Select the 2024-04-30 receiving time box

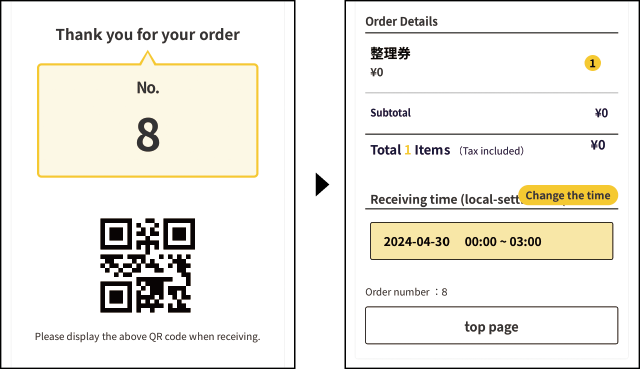click(x=491, y=241)
